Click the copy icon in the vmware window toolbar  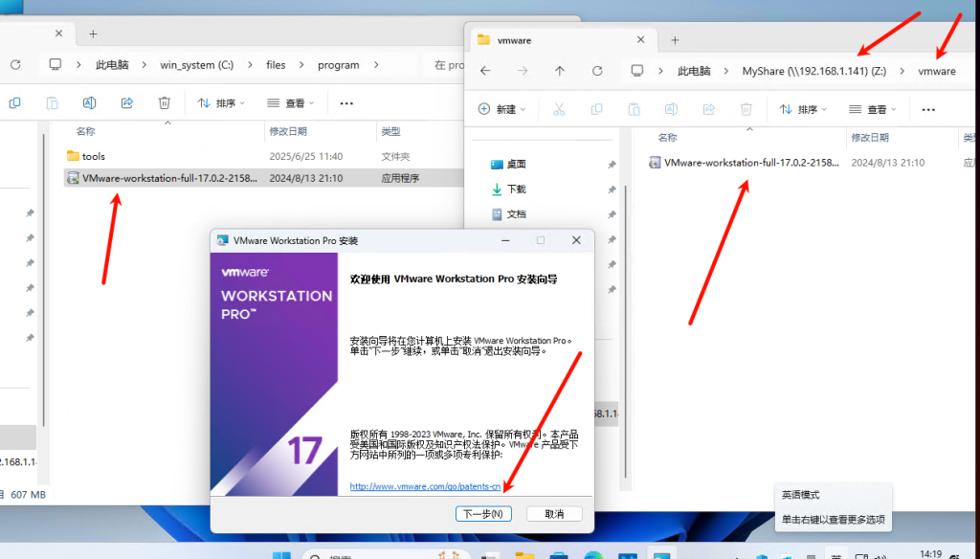[x=597, y=109]
